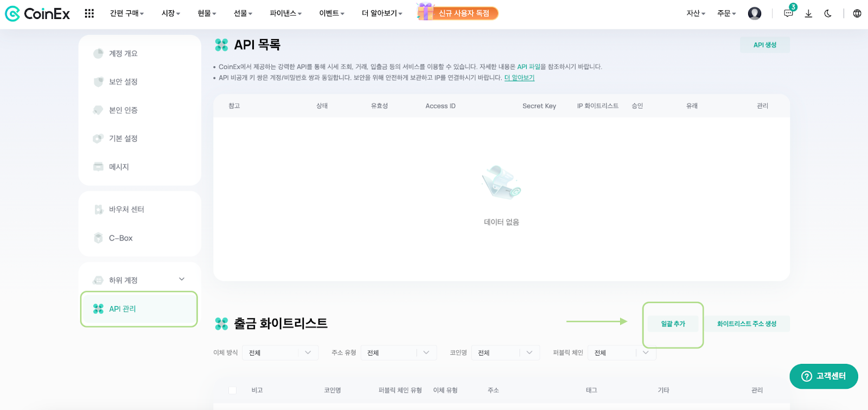Tick the whitelist table header checkbox
This screenshot has width=868, height=410.
(x=232, y=390)
